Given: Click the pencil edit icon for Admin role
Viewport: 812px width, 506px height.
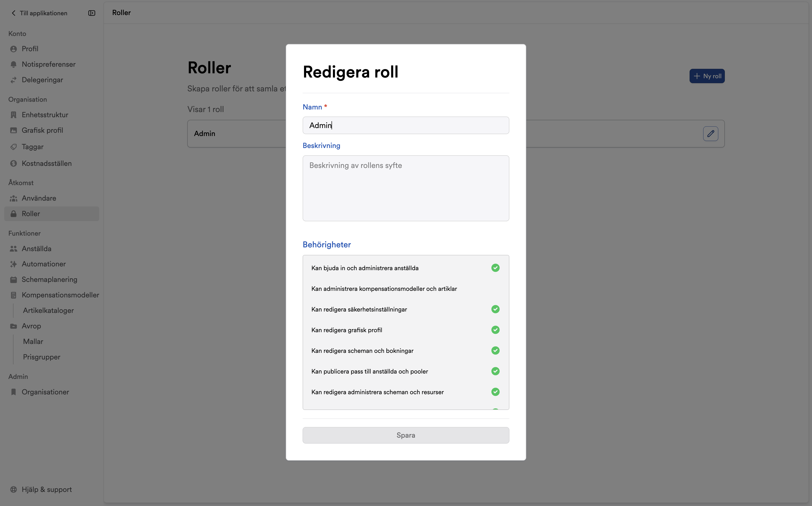Looking at the screenshot, I should click(710, 133).
